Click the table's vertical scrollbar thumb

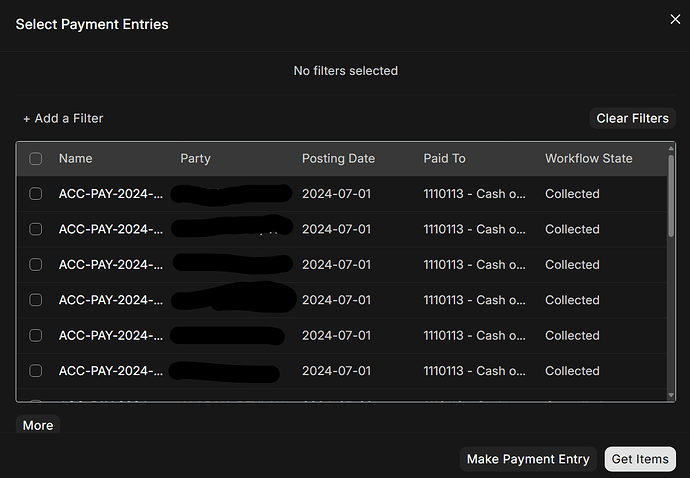click(x=671, y=196)
